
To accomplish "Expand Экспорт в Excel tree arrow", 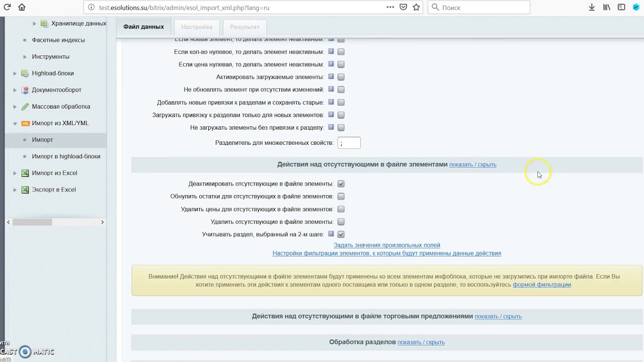I will point(15,190).
